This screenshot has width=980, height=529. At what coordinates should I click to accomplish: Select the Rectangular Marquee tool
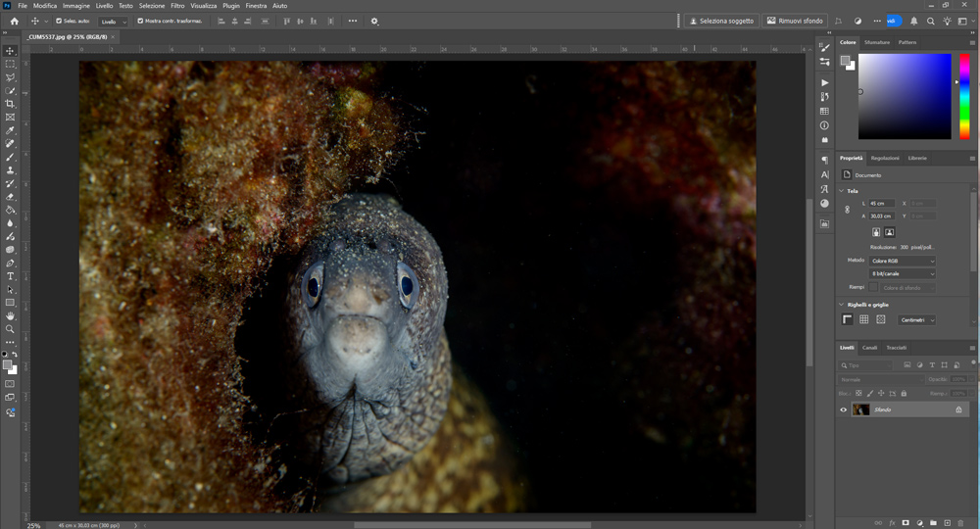(x=10, y=64)
